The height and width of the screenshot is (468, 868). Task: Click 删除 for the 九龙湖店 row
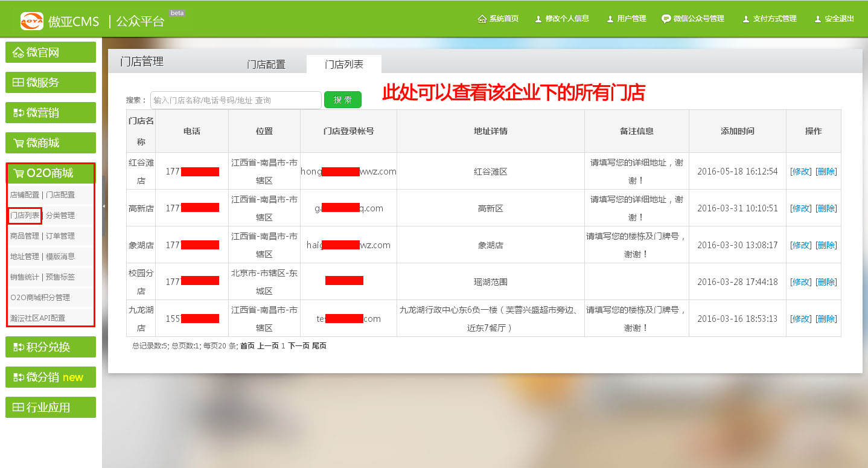point(826,319)
